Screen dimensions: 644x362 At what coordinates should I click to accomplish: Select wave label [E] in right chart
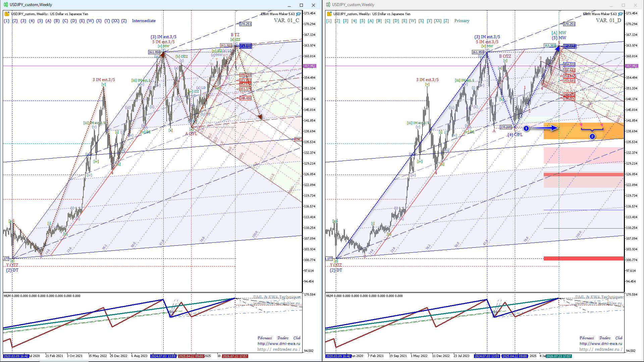tap(404, 21)
